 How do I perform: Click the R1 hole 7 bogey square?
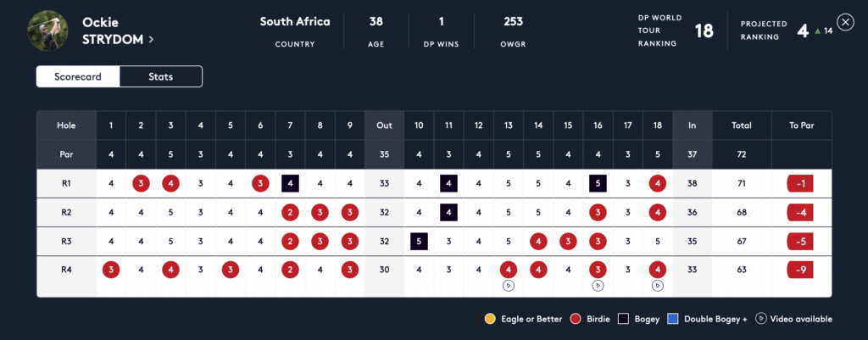[x=290, y=182]
